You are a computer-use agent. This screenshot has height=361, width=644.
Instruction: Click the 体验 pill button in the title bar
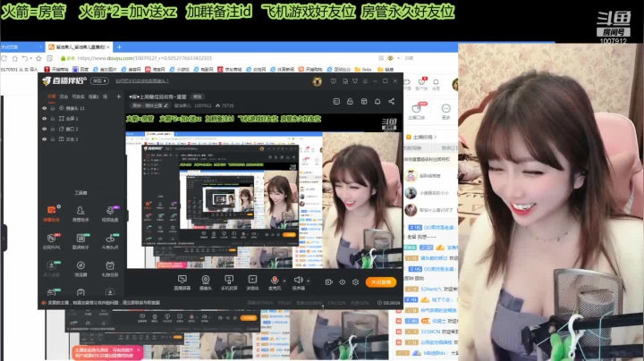click(99, 80)
